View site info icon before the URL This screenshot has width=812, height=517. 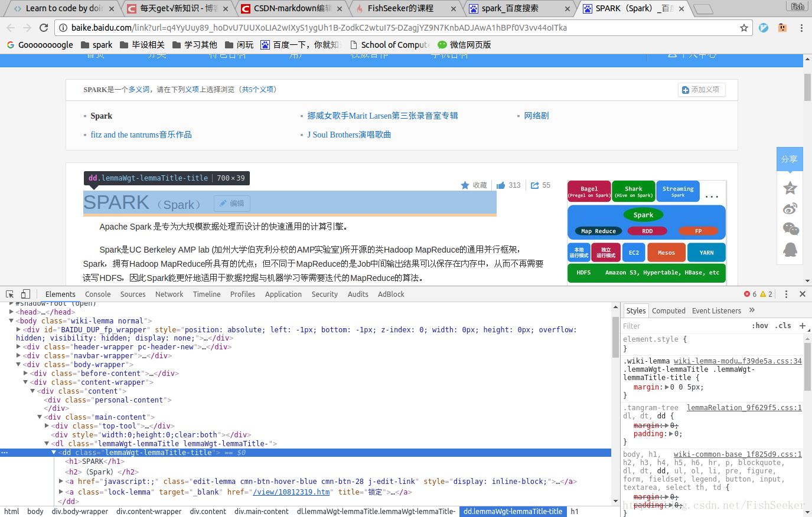63,28
